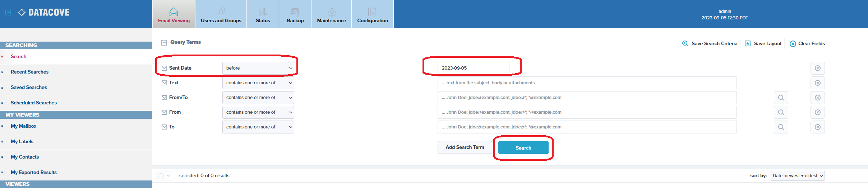Click the Sent Date value field

point(473,68)
